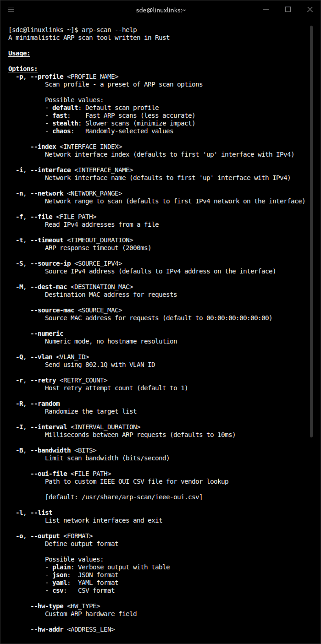Click the Usage heading text
This screenshot has width=321, height=644.
click(x=19, y=53)
